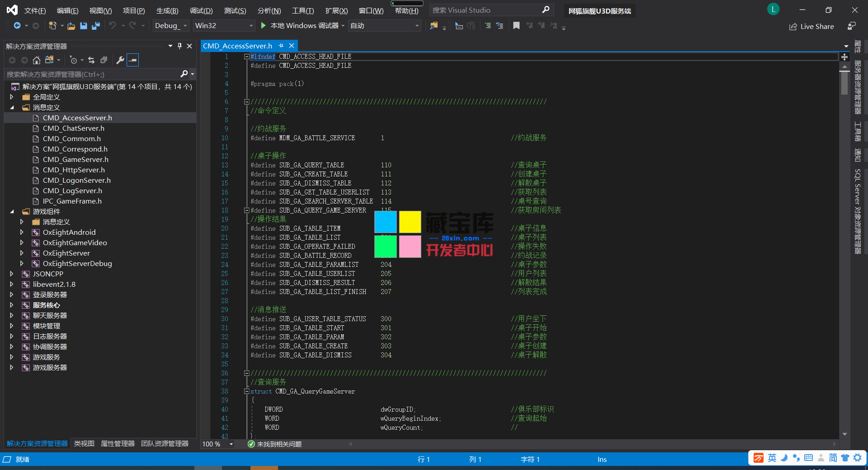Screen dimensions: 868x470
Task: Expand the OxEightAndroid project
Action: [x=22, y=233]
